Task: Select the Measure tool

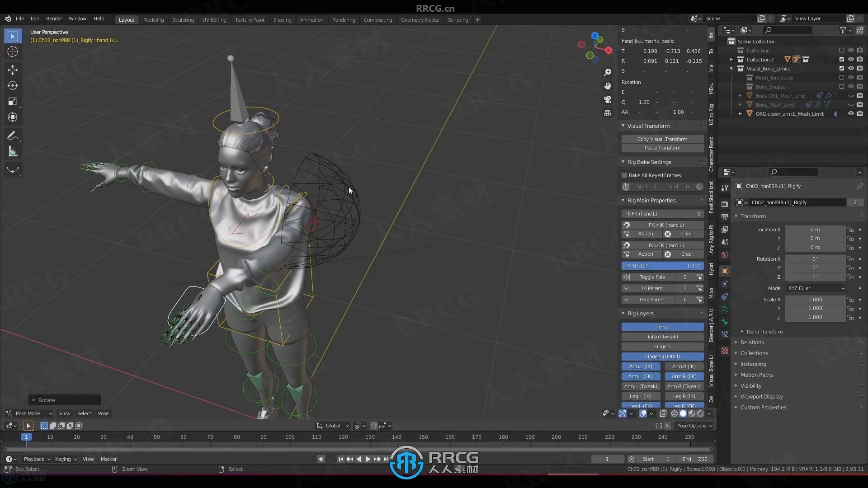Action: [13, 152]
